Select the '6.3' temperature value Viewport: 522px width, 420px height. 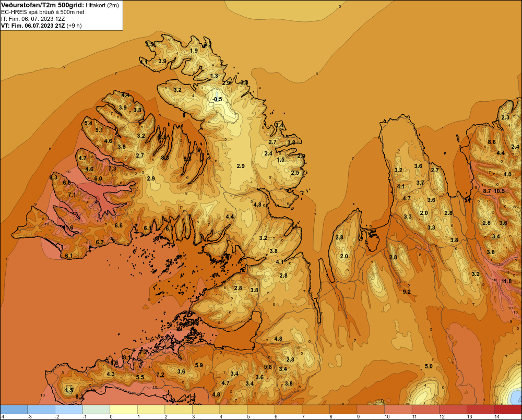point(53,177)
